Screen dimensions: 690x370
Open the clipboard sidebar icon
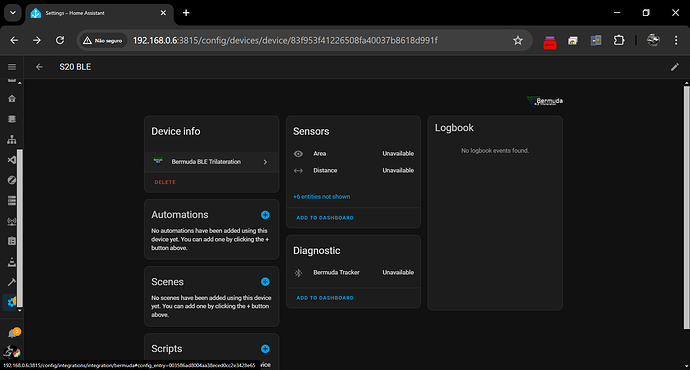click(x=12, y=241)
